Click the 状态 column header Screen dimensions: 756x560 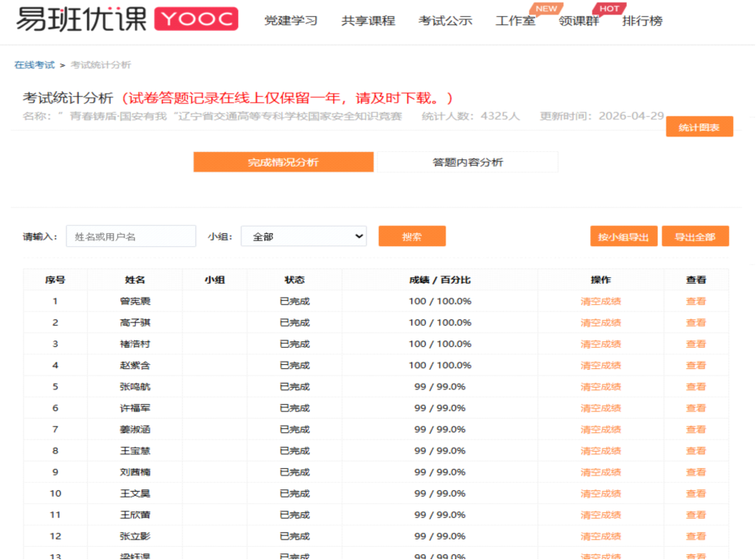pyautogui.click(x=294, y=280)
